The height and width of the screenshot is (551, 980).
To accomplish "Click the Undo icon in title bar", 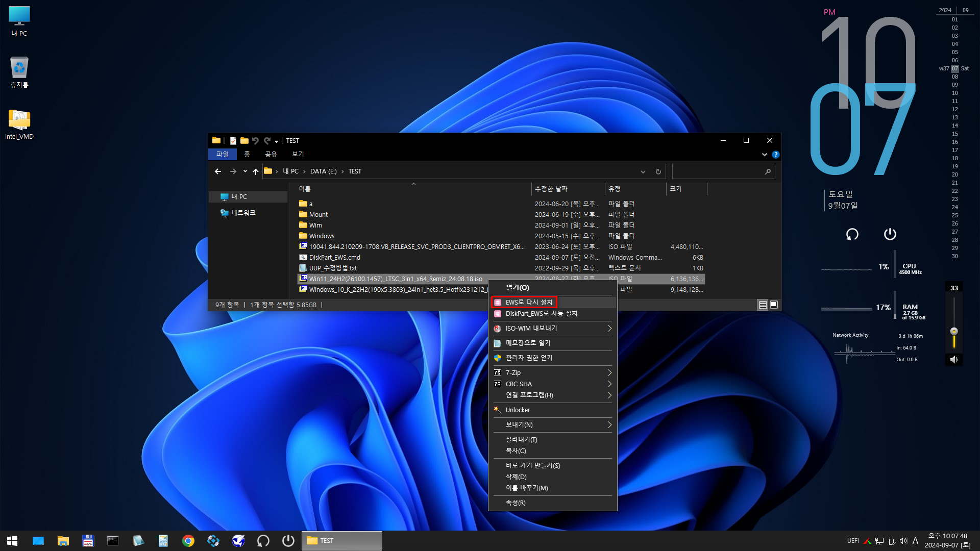I will point(255,141).
